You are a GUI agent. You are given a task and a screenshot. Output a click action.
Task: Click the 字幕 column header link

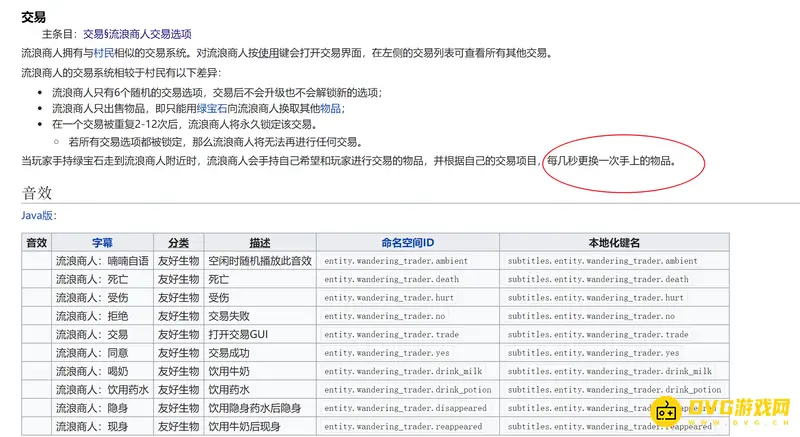click(x=102, y=242)
